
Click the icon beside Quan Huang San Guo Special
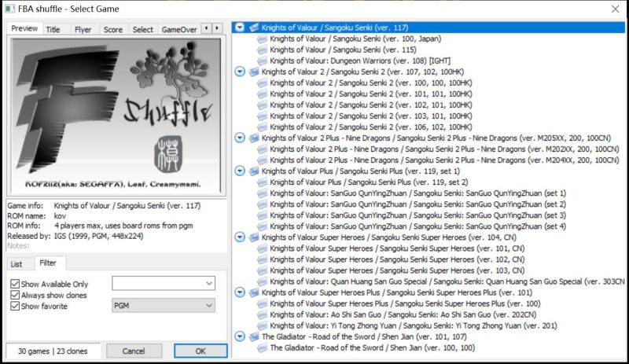(x=262, y=281)
